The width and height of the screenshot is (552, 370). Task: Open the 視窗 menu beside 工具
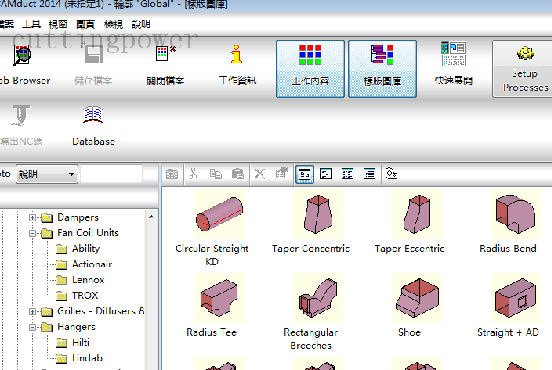click(x=58, y=24)
